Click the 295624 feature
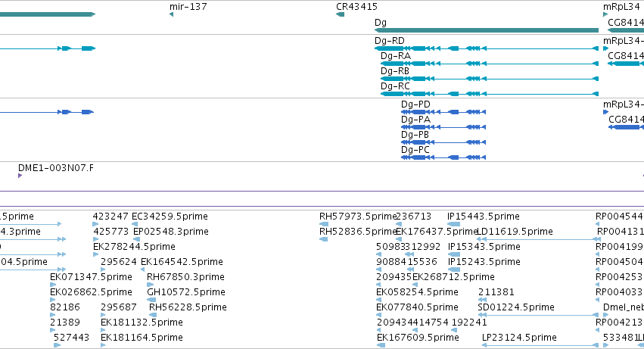 (103, 270)
